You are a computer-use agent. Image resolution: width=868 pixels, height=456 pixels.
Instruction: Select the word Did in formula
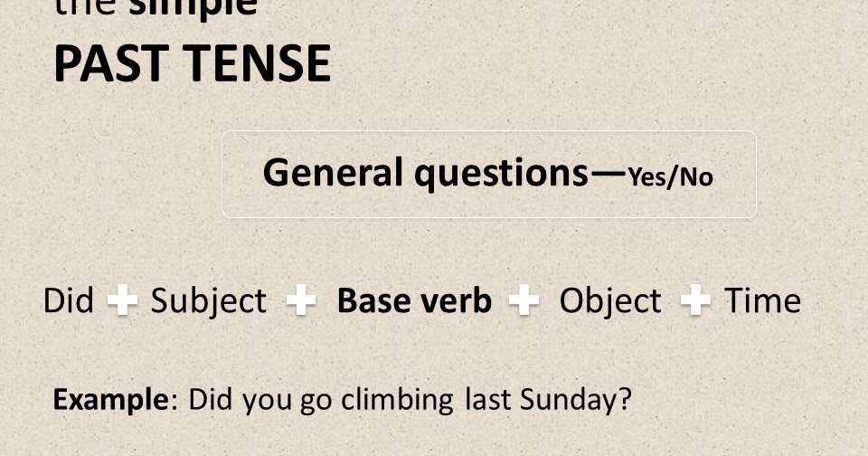coord(69,300)
